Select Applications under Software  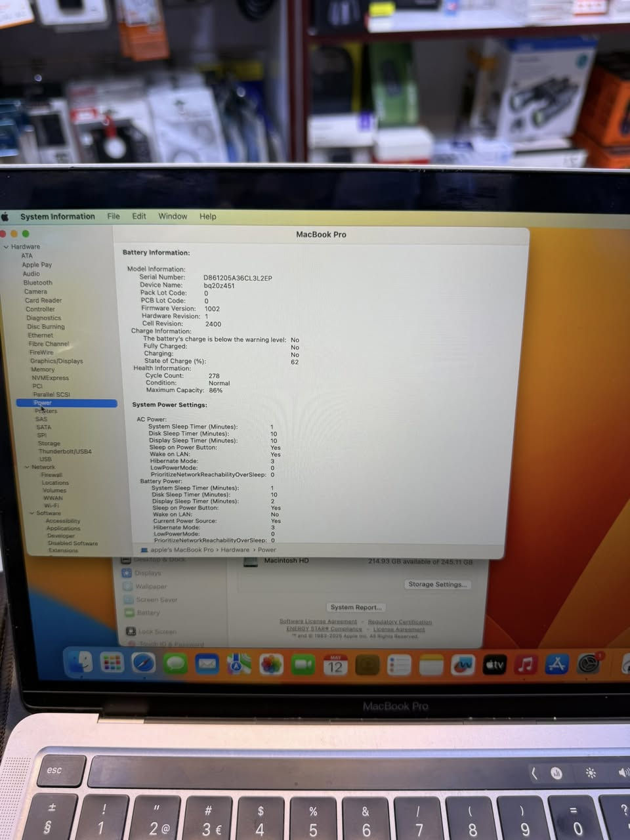(64, 528)
